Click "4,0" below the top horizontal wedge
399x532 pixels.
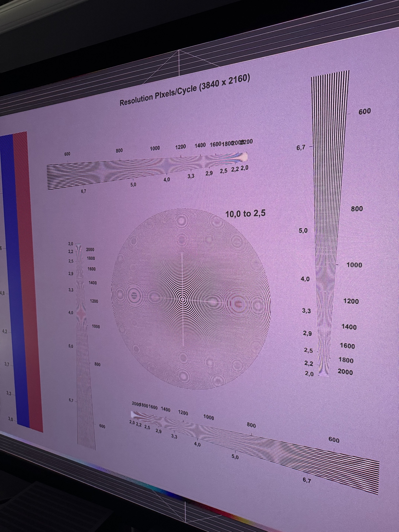[167, 180]
